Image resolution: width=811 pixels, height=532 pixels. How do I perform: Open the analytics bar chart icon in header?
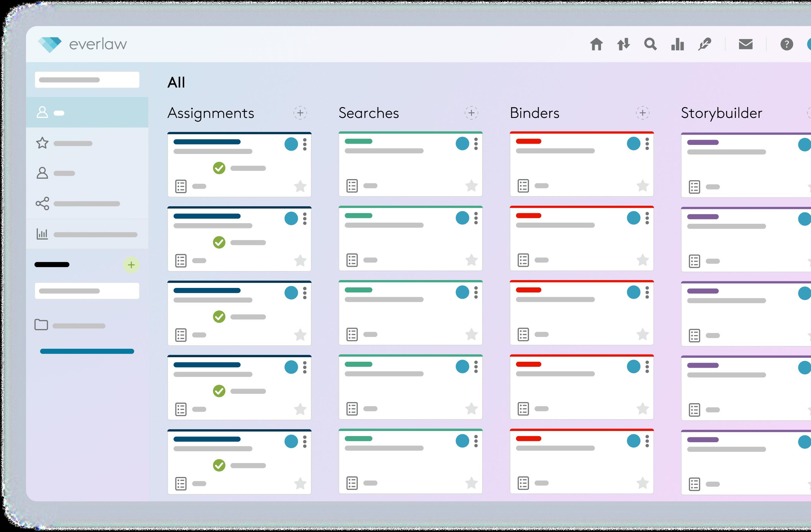(x=677, y=44)
